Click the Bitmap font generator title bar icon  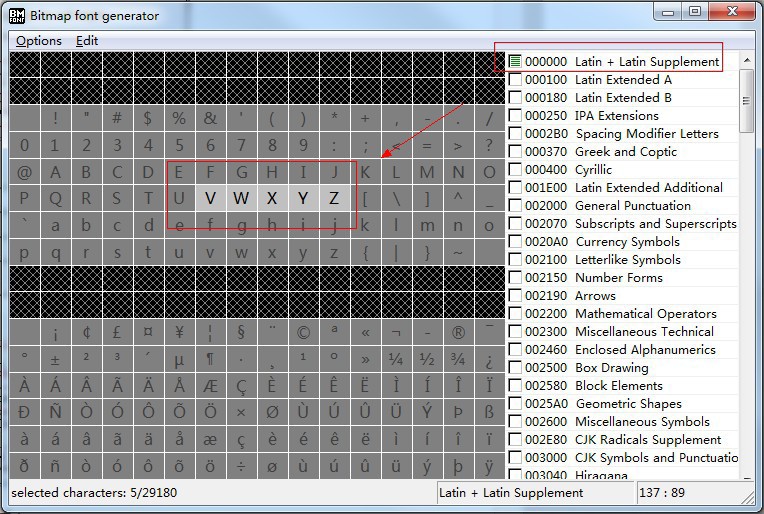(x=18, y=15)
